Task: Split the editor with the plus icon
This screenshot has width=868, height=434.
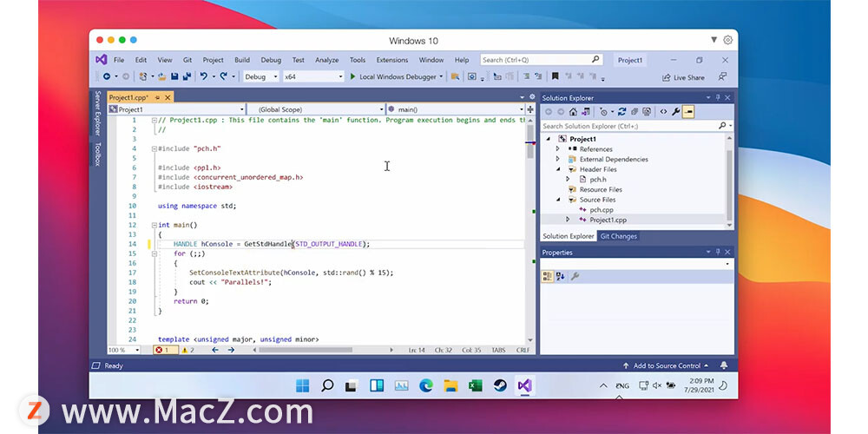Action: tap(530, 109)
